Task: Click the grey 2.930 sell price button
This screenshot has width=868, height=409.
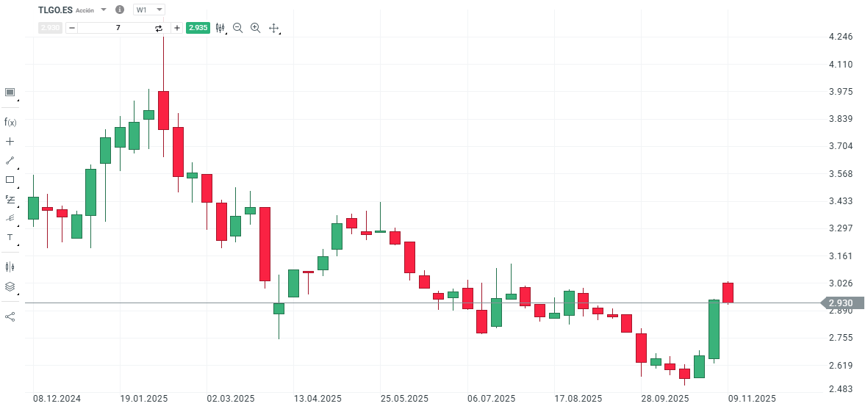Action: coord(50,28)
